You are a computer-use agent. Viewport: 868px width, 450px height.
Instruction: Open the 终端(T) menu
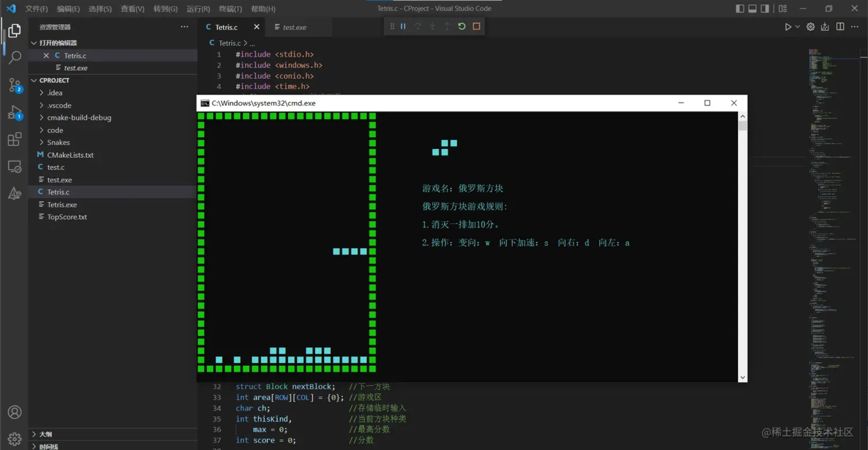pyautogui.click(x=231, y=9)
